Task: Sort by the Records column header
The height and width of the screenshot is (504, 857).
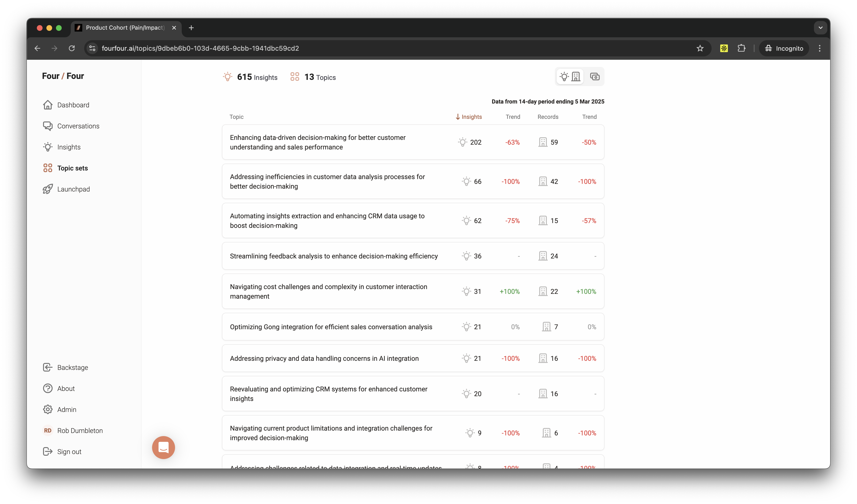Action: click(x=548, y=117)
